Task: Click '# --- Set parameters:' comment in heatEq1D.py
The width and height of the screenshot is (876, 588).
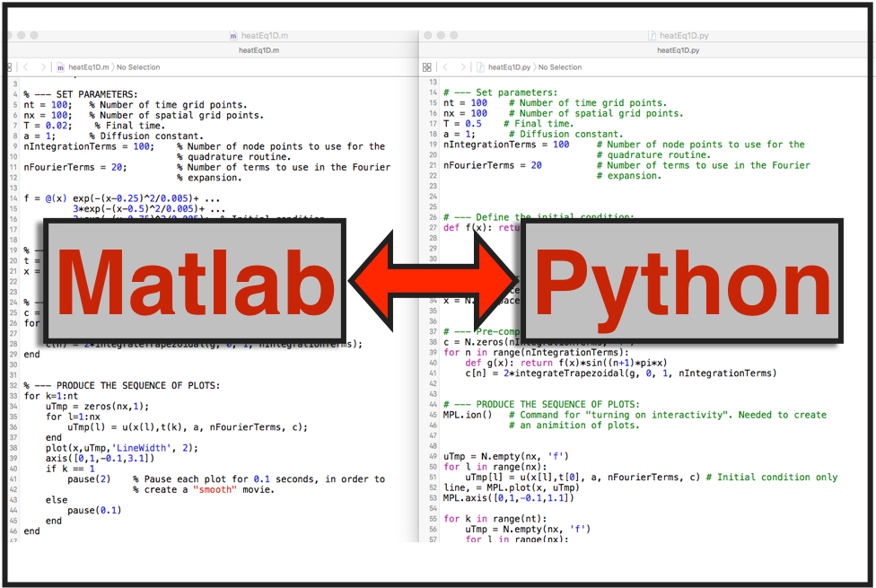Action: [x=500, y=92]
